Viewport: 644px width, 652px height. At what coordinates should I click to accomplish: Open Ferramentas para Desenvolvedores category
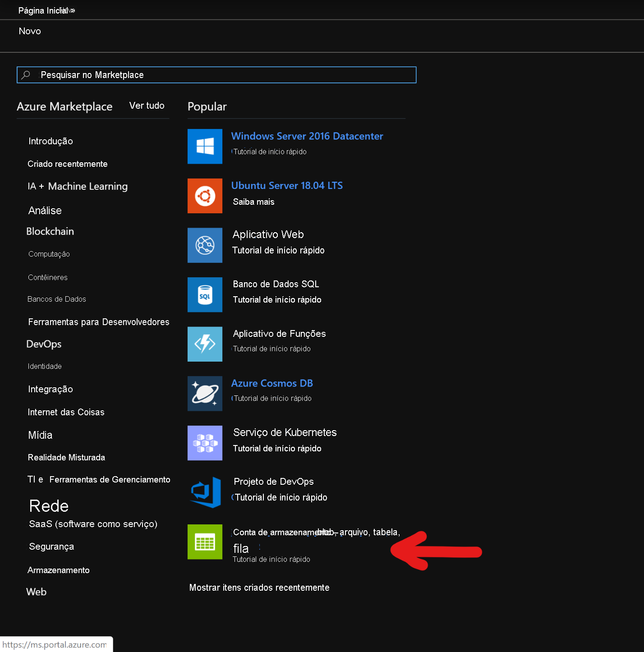click(99, 322)
